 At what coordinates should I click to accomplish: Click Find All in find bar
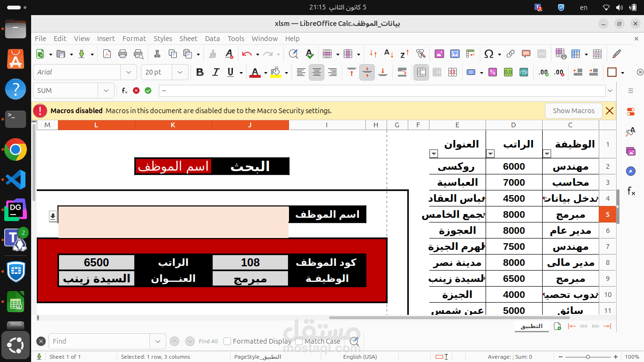pyautogui.click(x=208, y=341)
